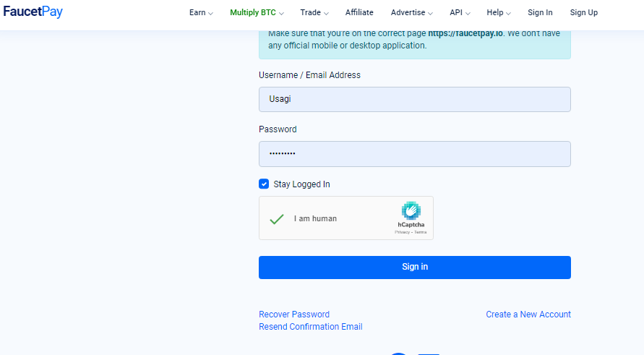Open the API dropdown menu
The image size is (644, 355).
coord(460,13)
